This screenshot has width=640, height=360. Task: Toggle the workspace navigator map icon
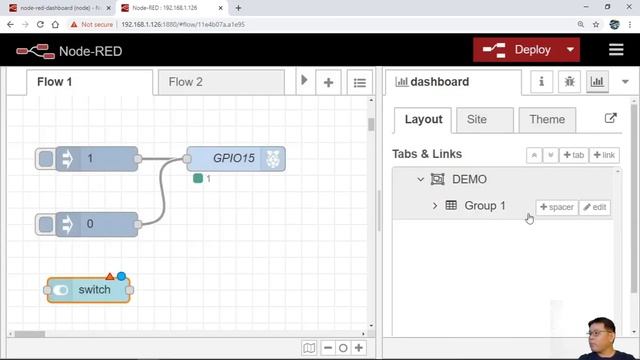pyautogui.click(x=309, y=348)
